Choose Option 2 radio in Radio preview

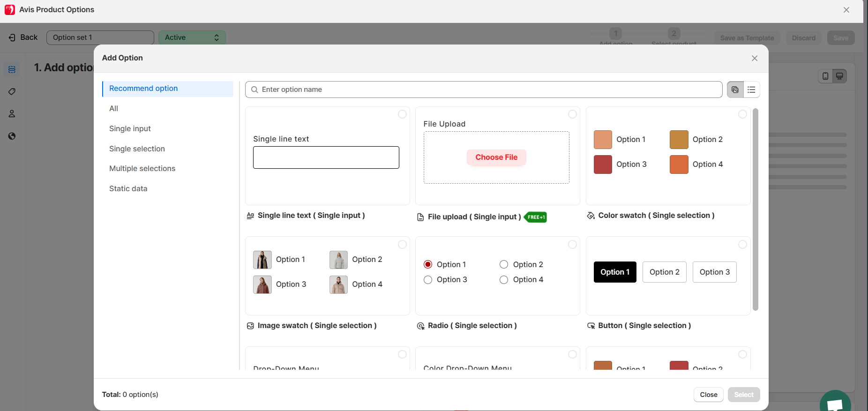pos(504,264)
